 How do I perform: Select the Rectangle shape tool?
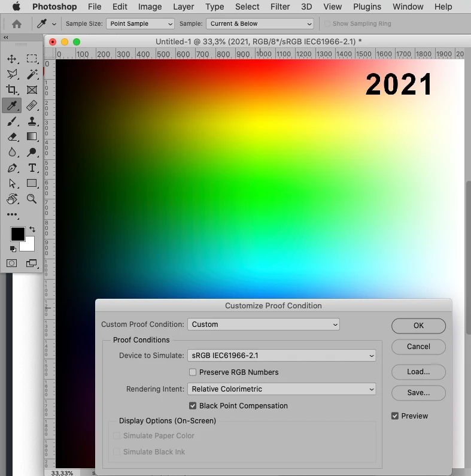pyautogui.click(x=32, y=183)
